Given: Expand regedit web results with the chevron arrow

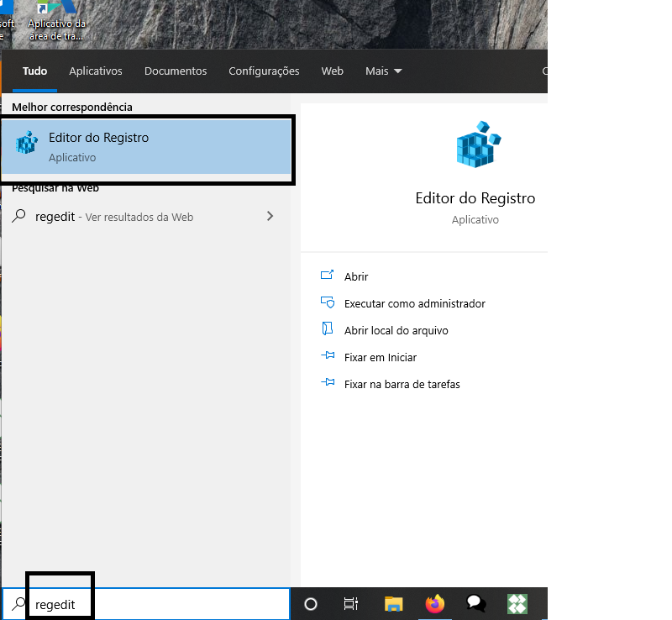Looking at the screenshot, I should click(x=270, y=216).
